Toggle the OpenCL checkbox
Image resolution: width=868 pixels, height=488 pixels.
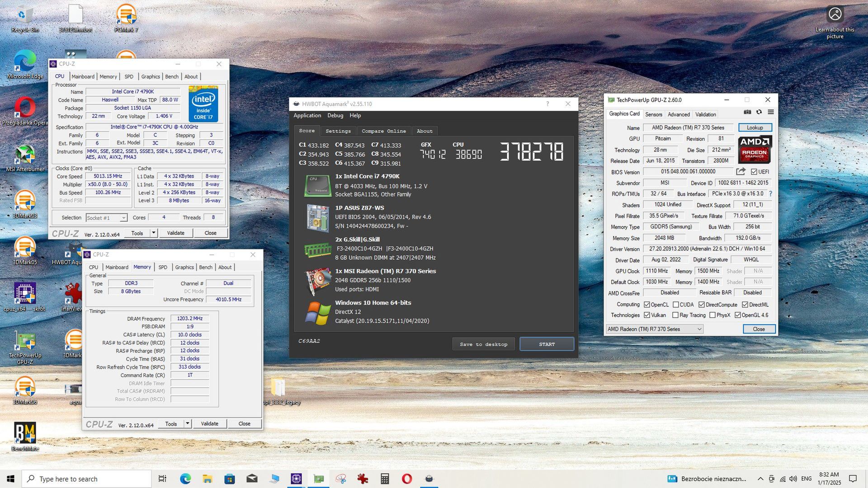(647, 305)
